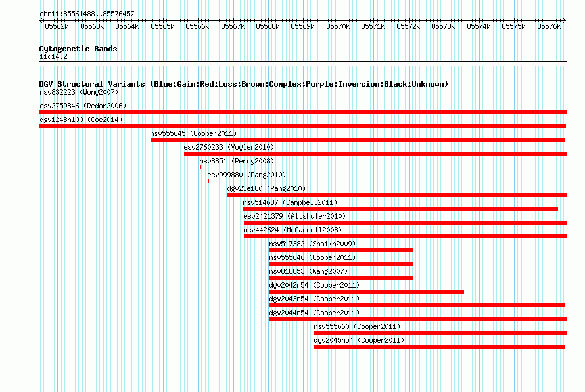This screenshot has height=392, width=585.
Task: Open variant esv2760233 (Vogler2010) label
Action: coord(229,147)
